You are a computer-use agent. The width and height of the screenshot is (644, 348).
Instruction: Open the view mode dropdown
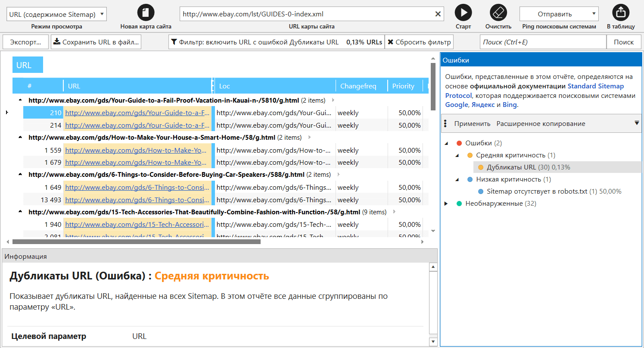point(56,14)
